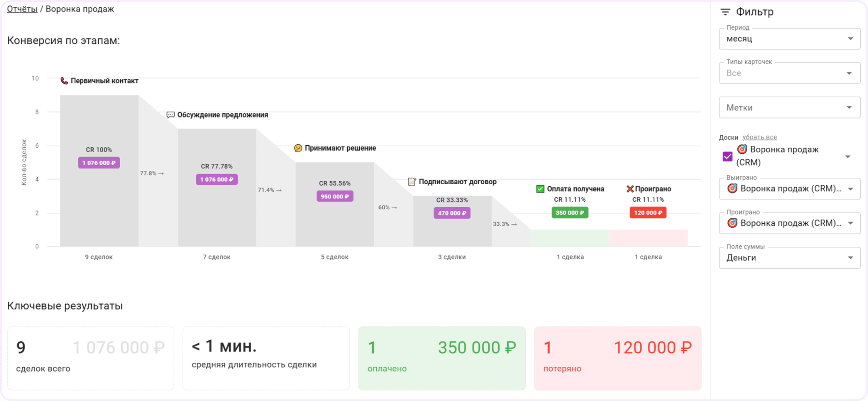Click the убрать все link
Image resolution: width=868 pixels, height=401 pixels.
(x=759, y=137)
